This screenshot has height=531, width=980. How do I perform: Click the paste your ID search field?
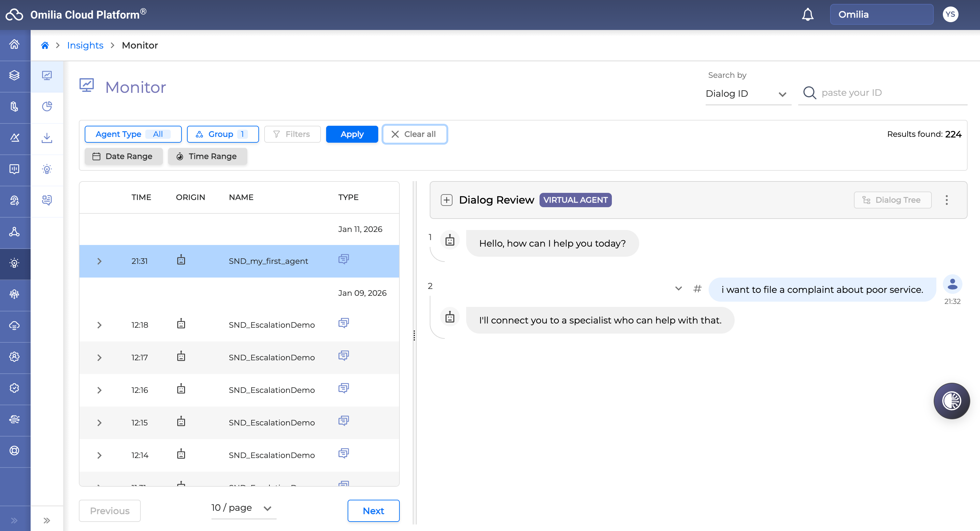click(890, 93)
